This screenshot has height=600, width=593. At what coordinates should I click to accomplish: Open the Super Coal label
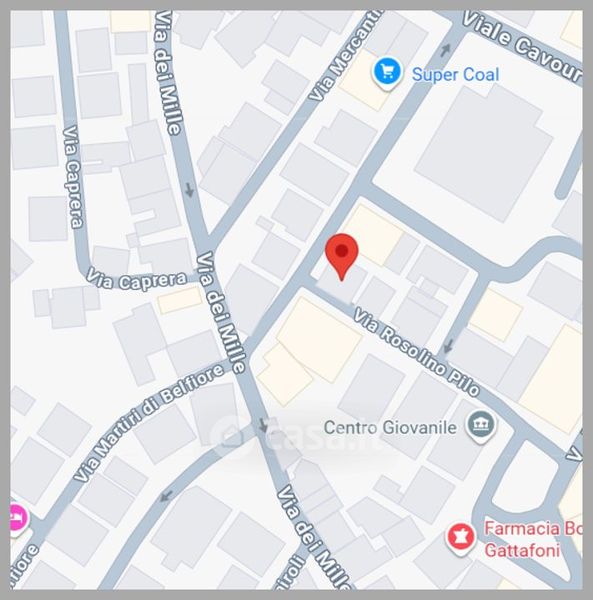pos(455,75)
